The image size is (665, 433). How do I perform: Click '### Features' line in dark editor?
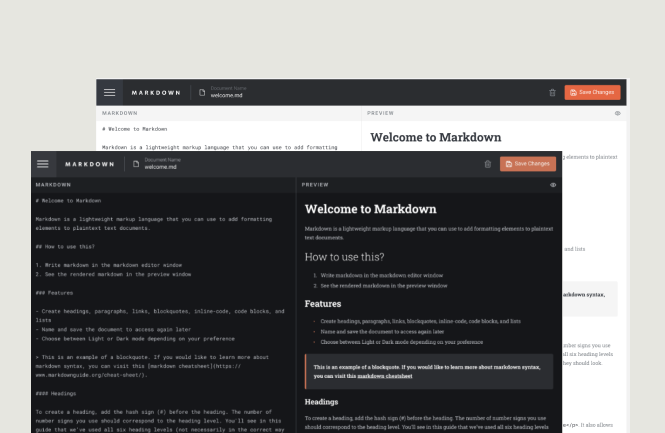[x=54, y=293]
